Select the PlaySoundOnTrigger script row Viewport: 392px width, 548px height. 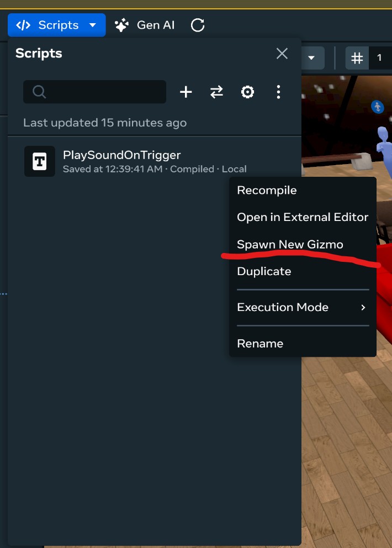point(155,161)
